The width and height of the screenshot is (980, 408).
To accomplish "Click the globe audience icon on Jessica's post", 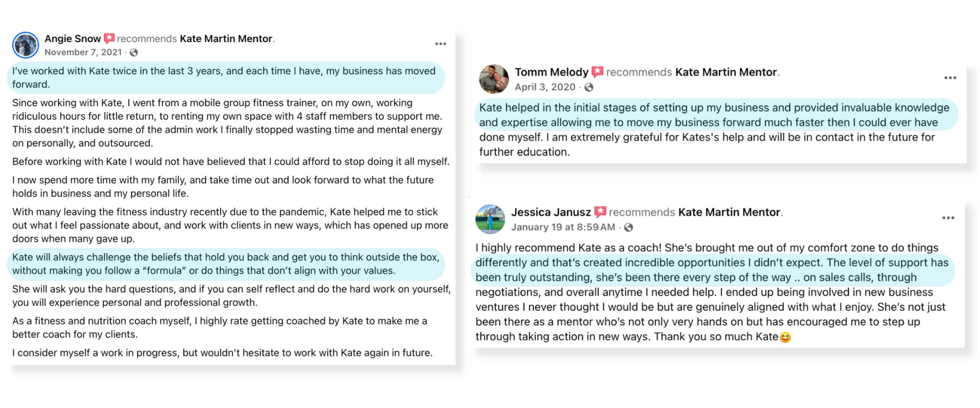I will tap(628, 228).
